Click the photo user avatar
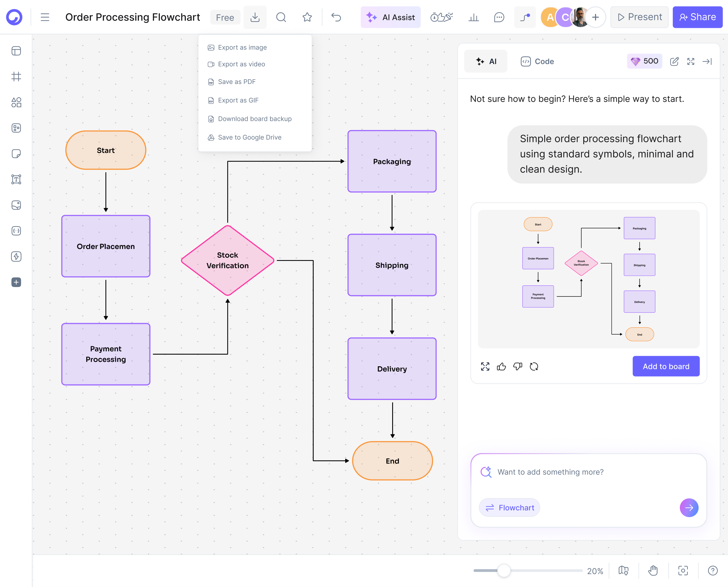Viewport: 728px width, 587px height. 580,17
